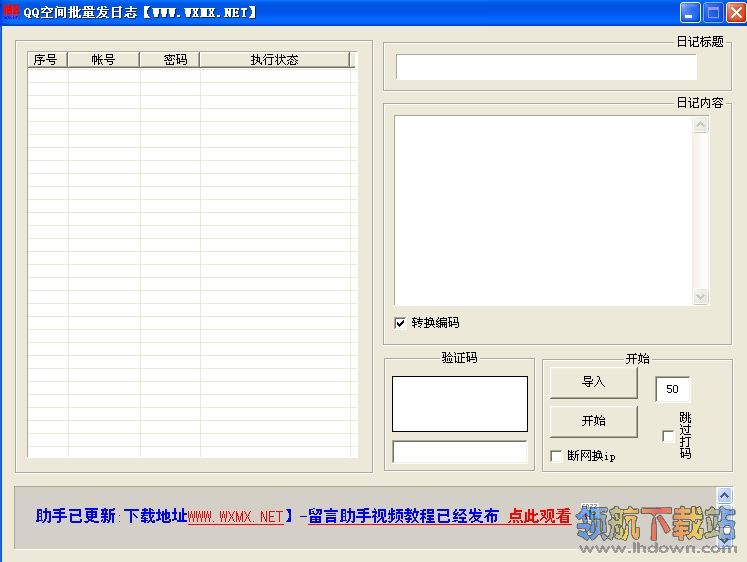Click the captcha image display box
The width and height of the screenshot is (747, 562).
click(460, 404)
